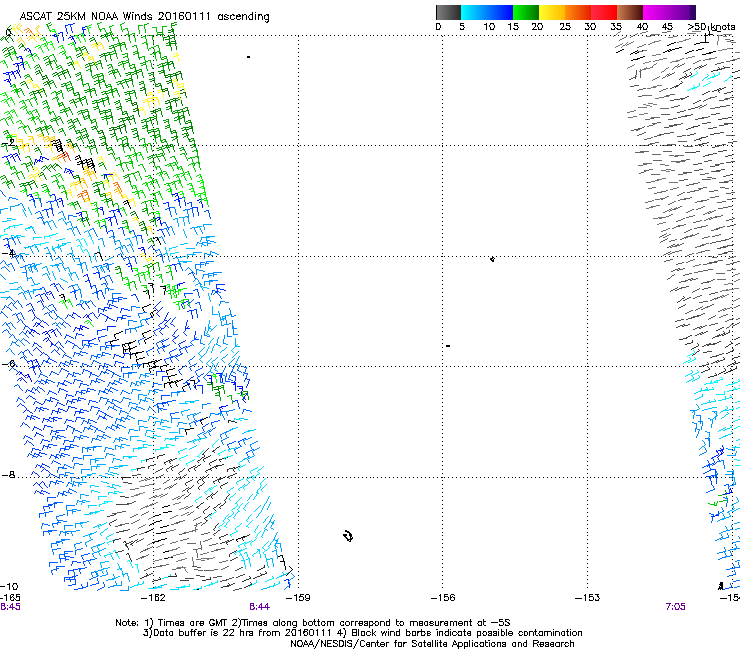Click the '-162' longitude axis label
The height and width of the screenshot is (650, 740).
coord(154,598)
